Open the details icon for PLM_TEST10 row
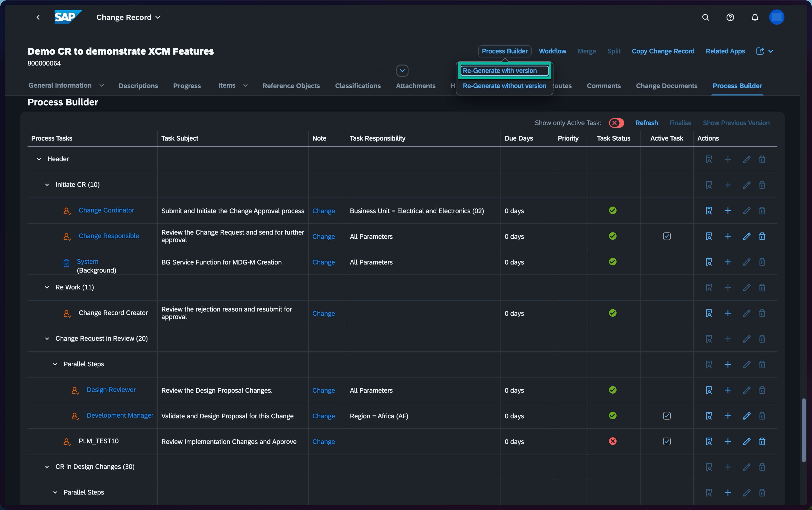This screenshot has height=510, width=812. 709,441
